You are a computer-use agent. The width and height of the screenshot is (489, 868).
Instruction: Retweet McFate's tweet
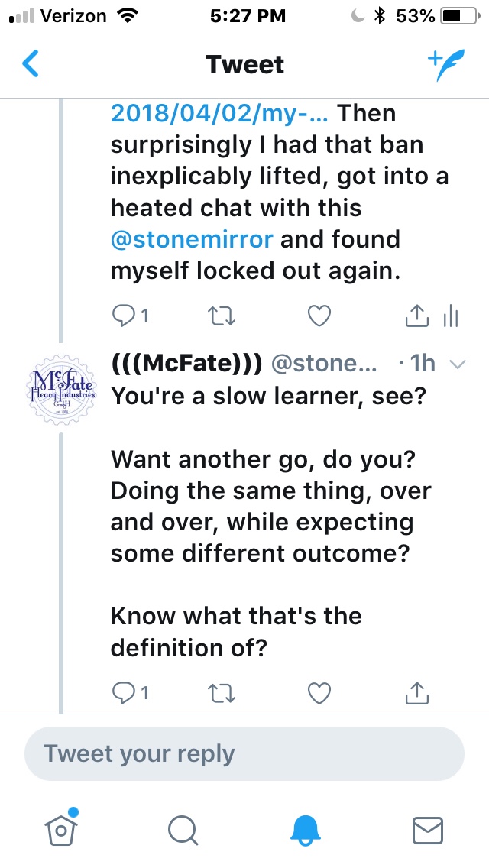coord(221,692)
